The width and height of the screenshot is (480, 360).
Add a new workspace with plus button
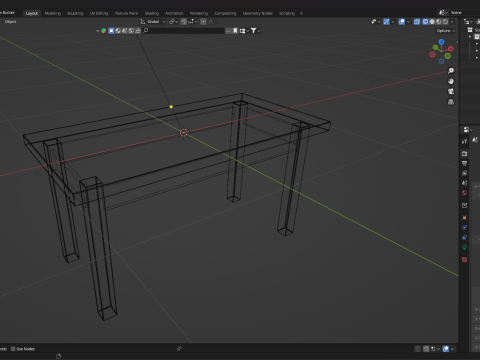tap(301, 13)
